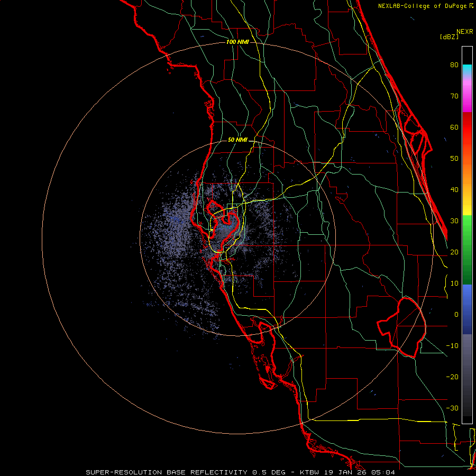Image resolution: width=476 pixels, height=476 pixels.
Task: Click the -10 value on the dBZ scale
Action: pyautogui.click(x=452, y=346)
